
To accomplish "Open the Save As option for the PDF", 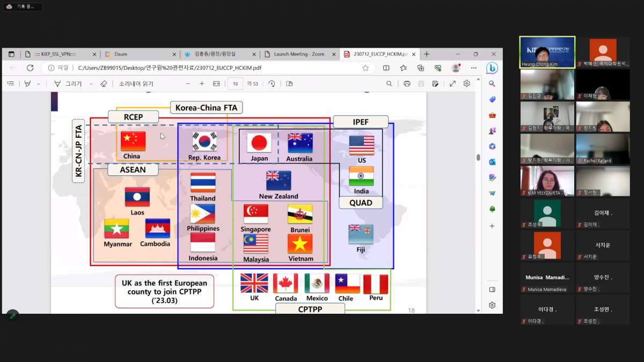I will (x=435, y=84).
